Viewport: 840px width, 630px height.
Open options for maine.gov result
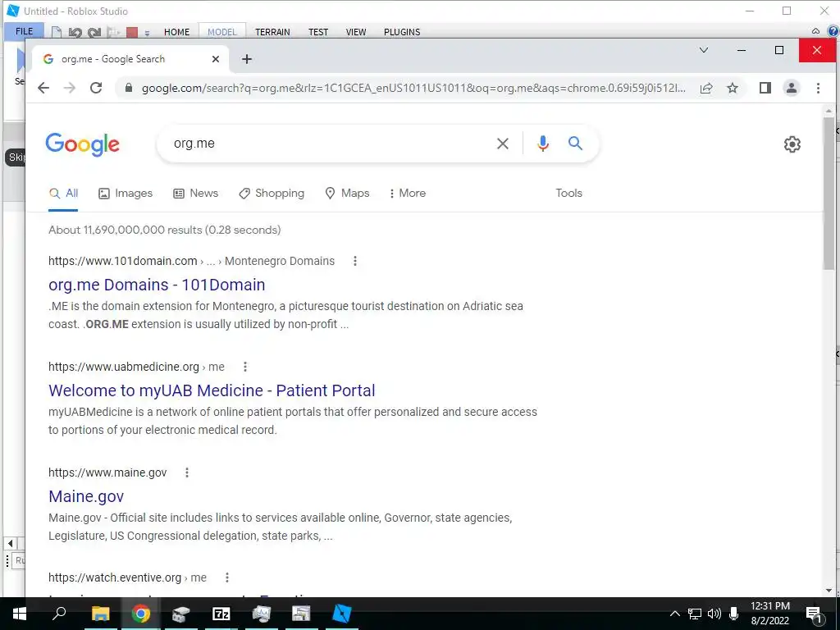[186, 472]
